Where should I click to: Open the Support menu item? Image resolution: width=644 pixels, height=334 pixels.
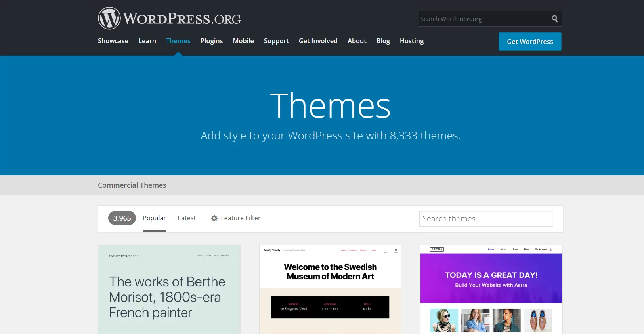pyautogui.click(x=276, y=41)
